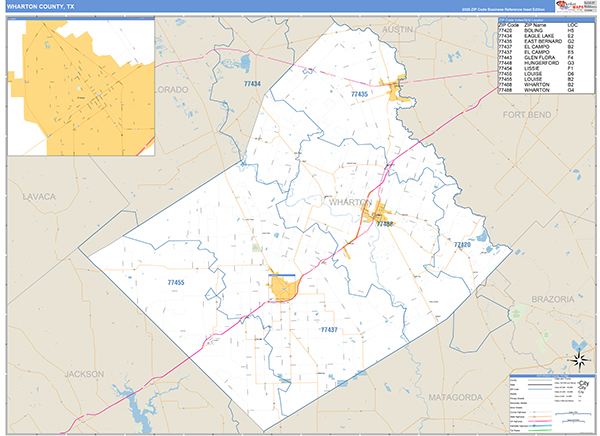The height and width of the screenshot is (436, 600).
Task: Click the 'ZIP Code' column header
Action: pos(509,25)
